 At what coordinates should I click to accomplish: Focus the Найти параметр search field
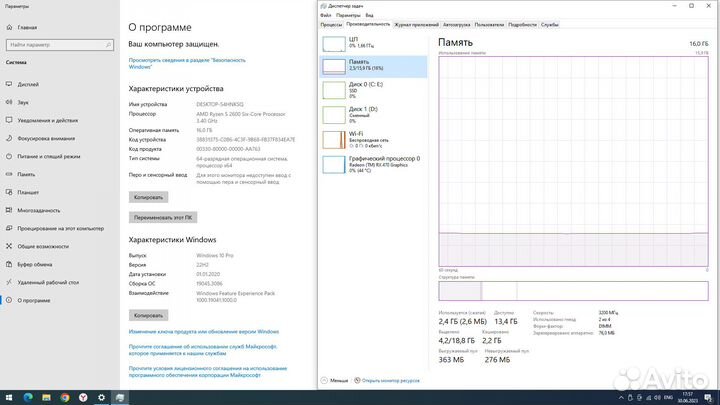tap(60, 45)
